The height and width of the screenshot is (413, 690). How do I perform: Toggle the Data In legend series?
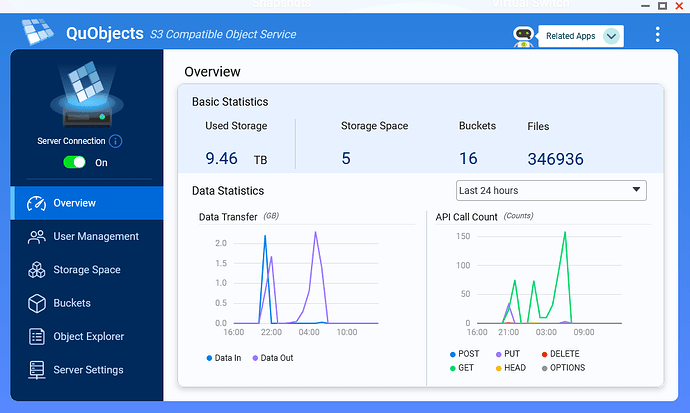224,357
